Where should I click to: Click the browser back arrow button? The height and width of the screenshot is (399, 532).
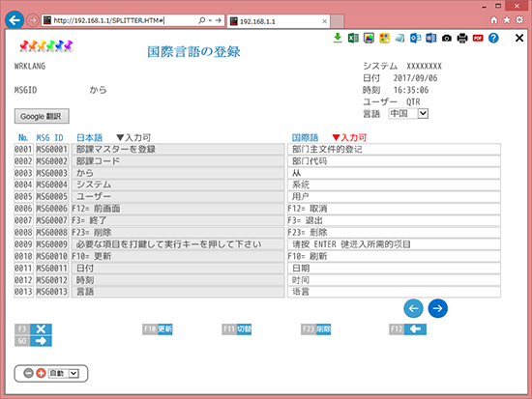coord(15,20)
